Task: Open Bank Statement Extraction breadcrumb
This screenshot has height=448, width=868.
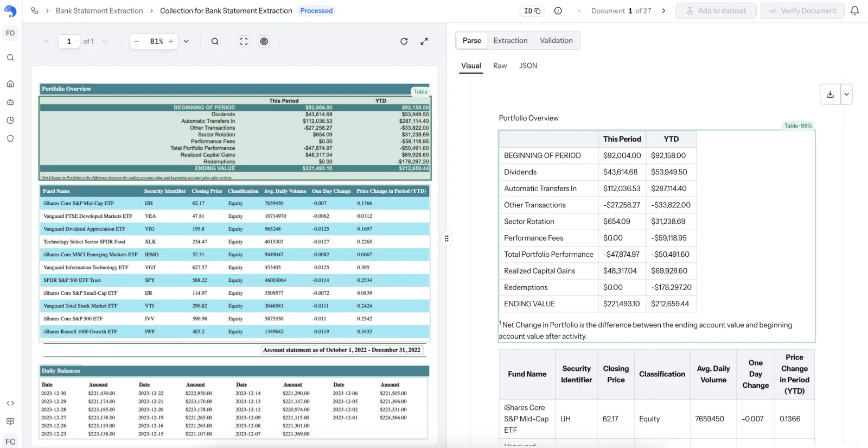Action: (99, 11)
